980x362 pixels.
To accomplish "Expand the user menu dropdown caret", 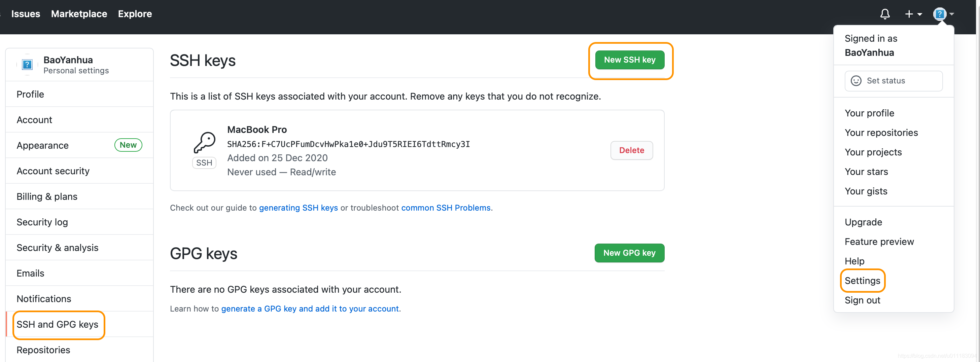I will (x=952, y=14).
